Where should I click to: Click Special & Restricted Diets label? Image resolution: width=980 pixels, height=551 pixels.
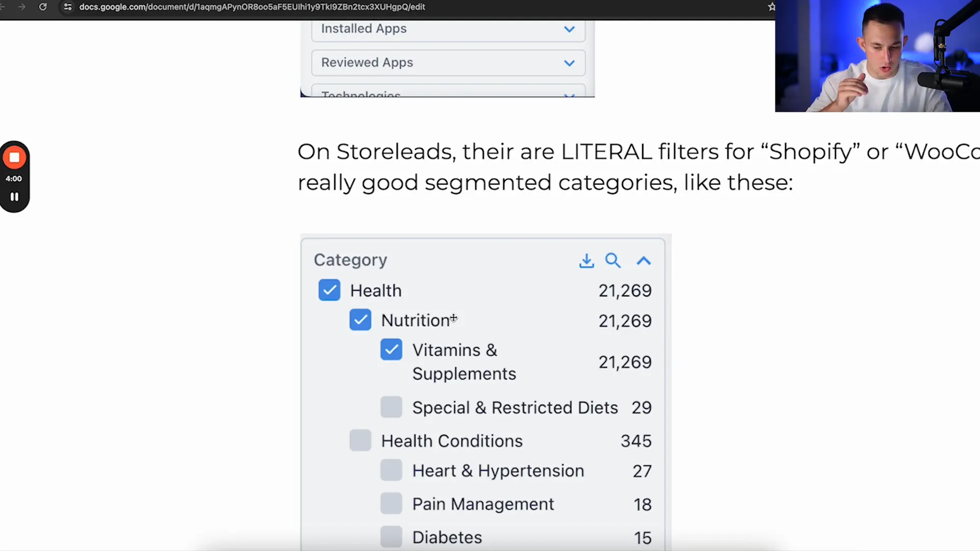pyautogui.click(x=515, y=408)
